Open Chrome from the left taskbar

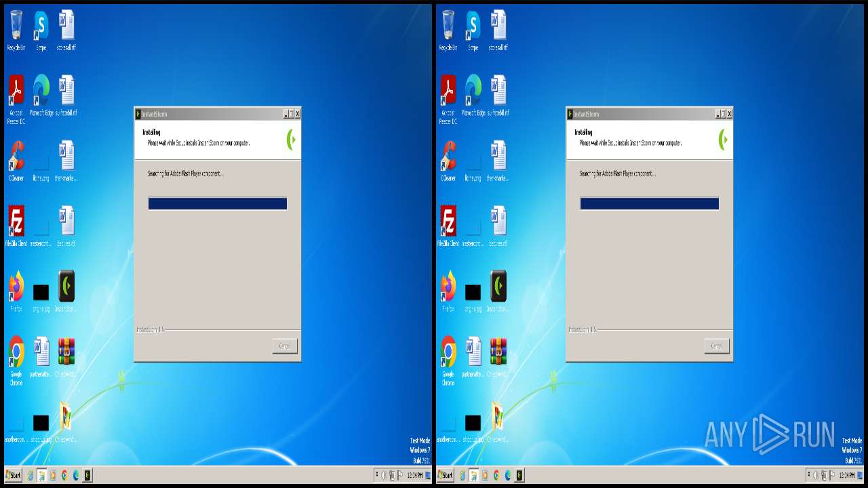pyautogui.click(x=64, y=475)
